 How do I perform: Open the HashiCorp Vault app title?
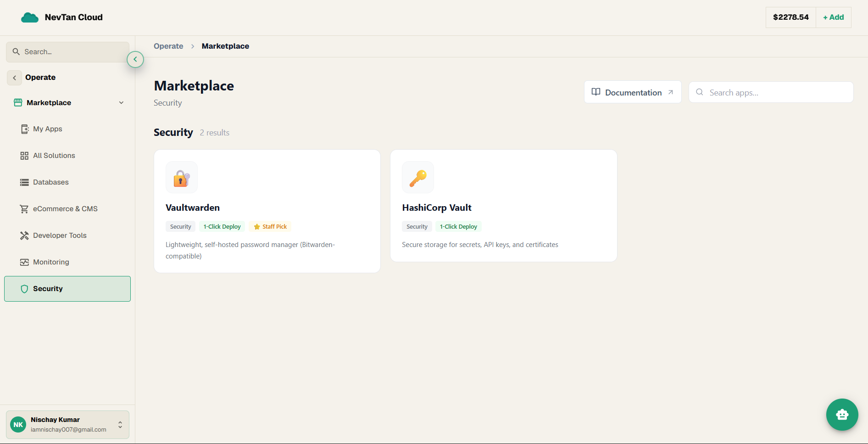[437, 208]
